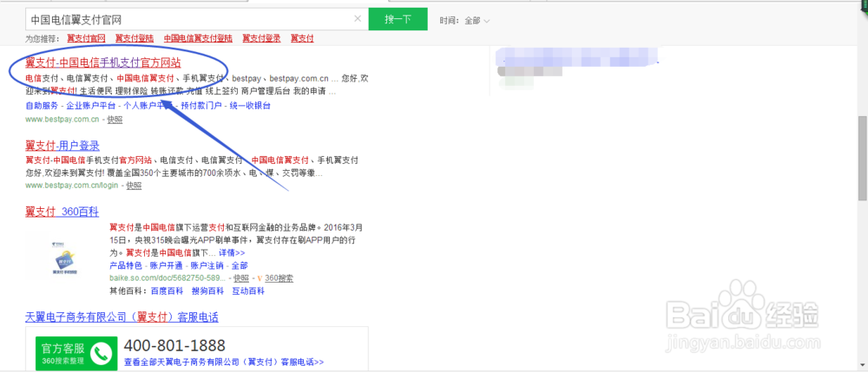Open 百度百科 alternative encyclopedia
Image resolution: width=868 pixels, height=372 pixels.
click(168, 290)
